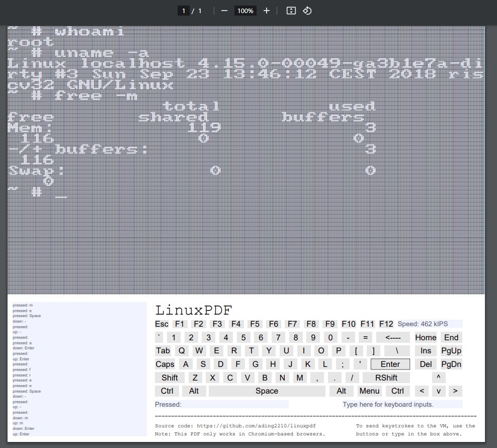Image resolution: width=497 pixels, height=448 pixels.
Task: Click the A key
Action: coord(186,364)
